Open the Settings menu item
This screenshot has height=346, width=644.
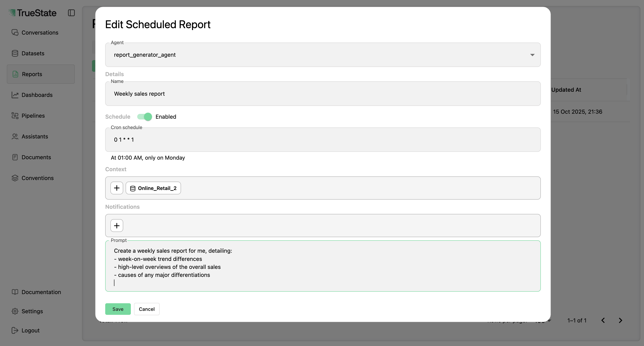tap(32, 311)
